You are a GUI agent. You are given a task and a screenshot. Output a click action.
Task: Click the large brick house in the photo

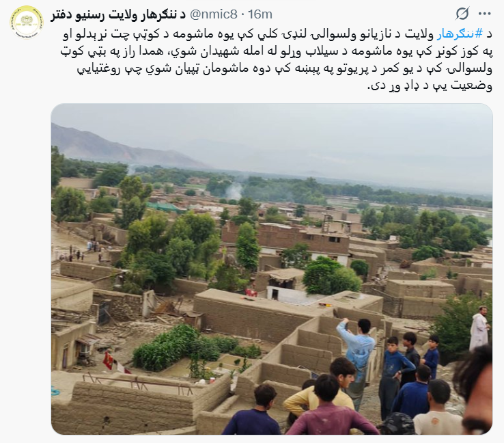(286, 239)
